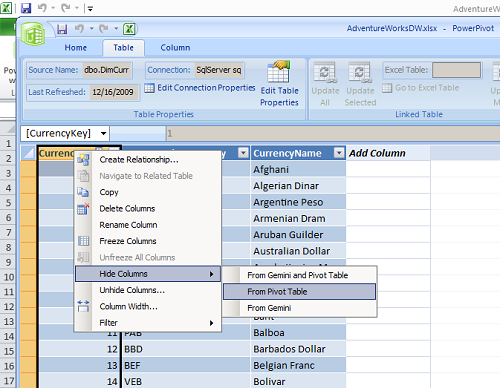Image resolution: width=500 pixels, height=388 pixels.
Task: Open the Excel undo history dropdown
Action: (53, 8)
